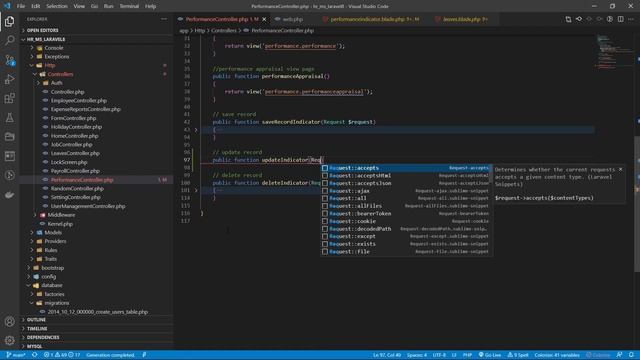The image size is (640, 360).
Task: Select Request::cookie suggestion
Action: tap(406, 221)
